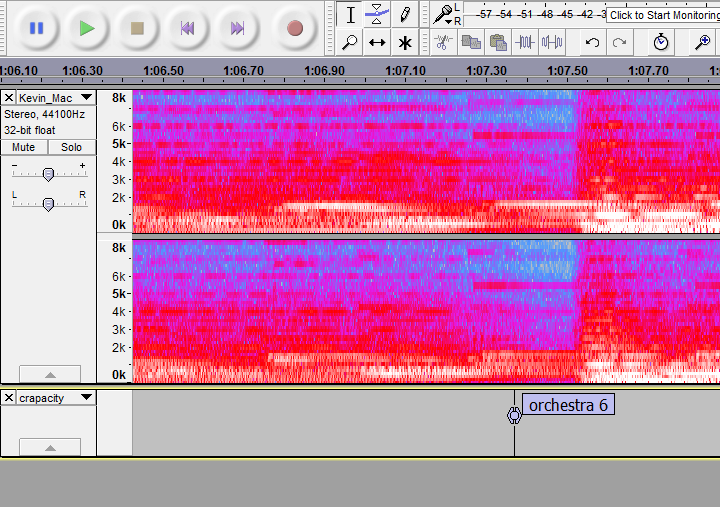The image size is (720, 507).
Task: Skip to end of the project
Action: tap(237, 28)
